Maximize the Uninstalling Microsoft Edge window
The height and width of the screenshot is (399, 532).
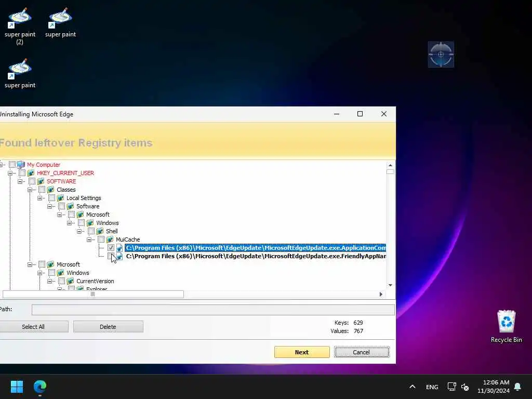(x=360, y=114)
